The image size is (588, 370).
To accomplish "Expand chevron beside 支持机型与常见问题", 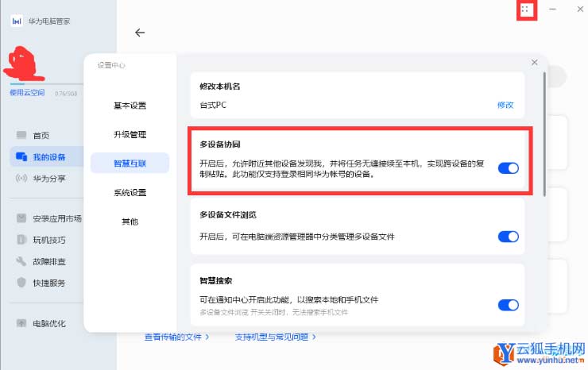I will coord(314,337).
